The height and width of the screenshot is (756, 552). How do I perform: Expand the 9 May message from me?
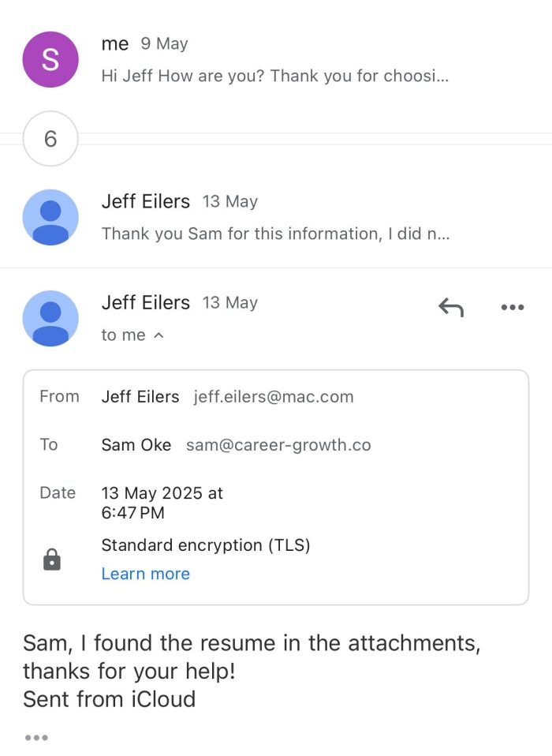pos(274,77)
